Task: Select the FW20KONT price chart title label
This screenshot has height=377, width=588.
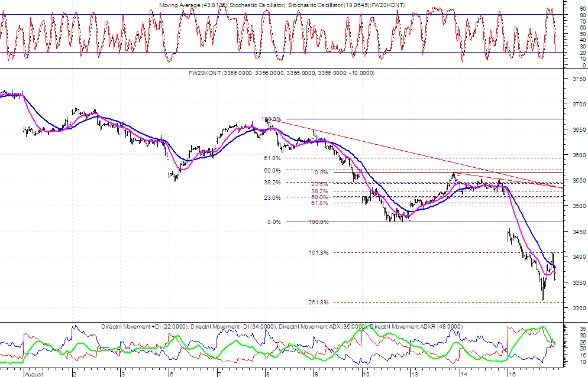Action: tap(280, 73)
